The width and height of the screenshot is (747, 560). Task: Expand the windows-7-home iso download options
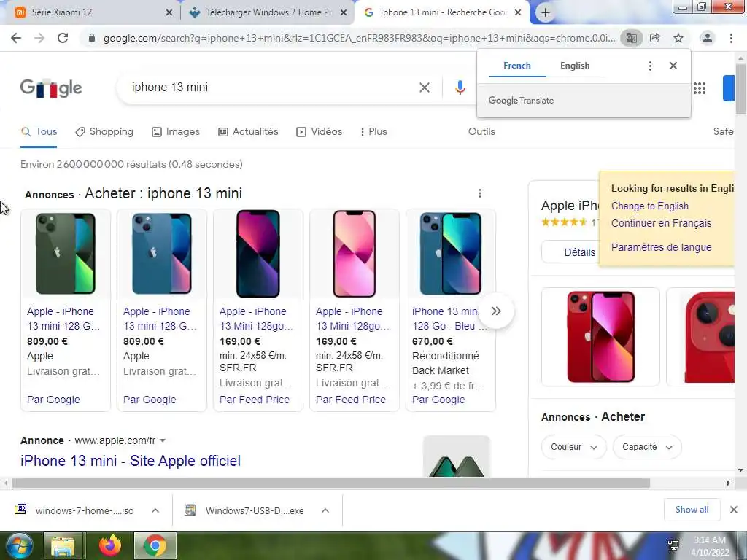(x=155, y=510)
